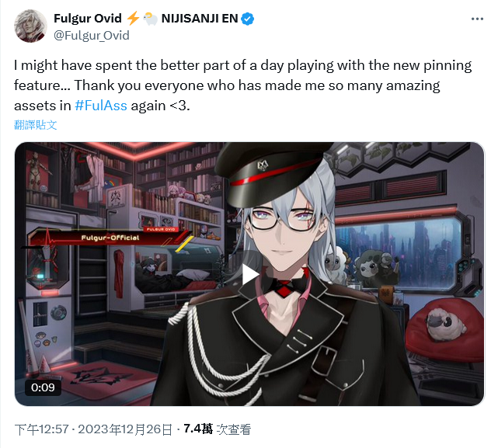Click the character's black cap in the video
This screenshot has height=448, width=498.
click(273, 172)
